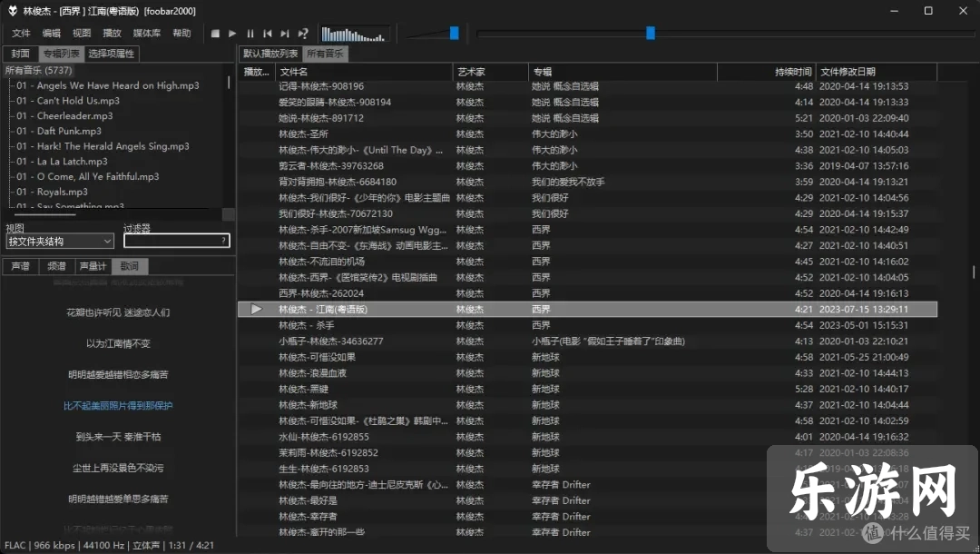Select 01 - La La Latch.mp3
The image size is (980, 554).
coord(62,162)
